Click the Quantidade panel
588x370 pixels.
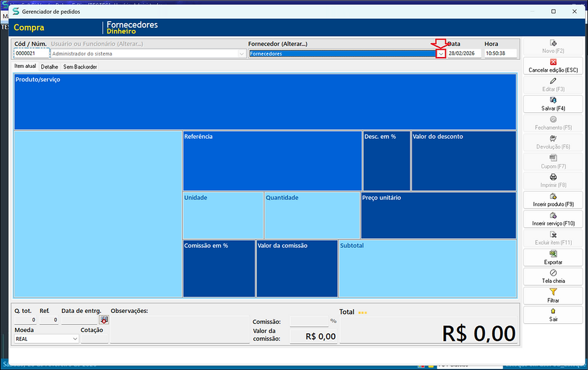[x=312, y=216]
